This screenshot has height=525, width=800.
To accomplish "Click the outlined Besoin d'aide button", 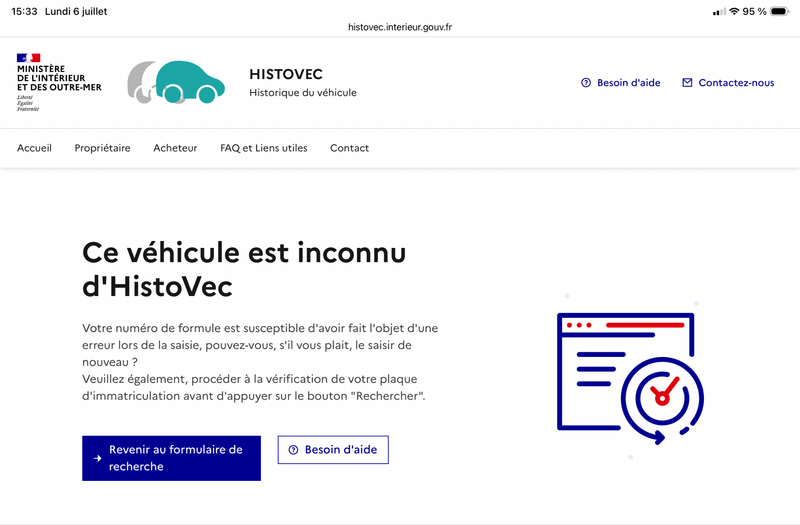I will pos(333,450).
